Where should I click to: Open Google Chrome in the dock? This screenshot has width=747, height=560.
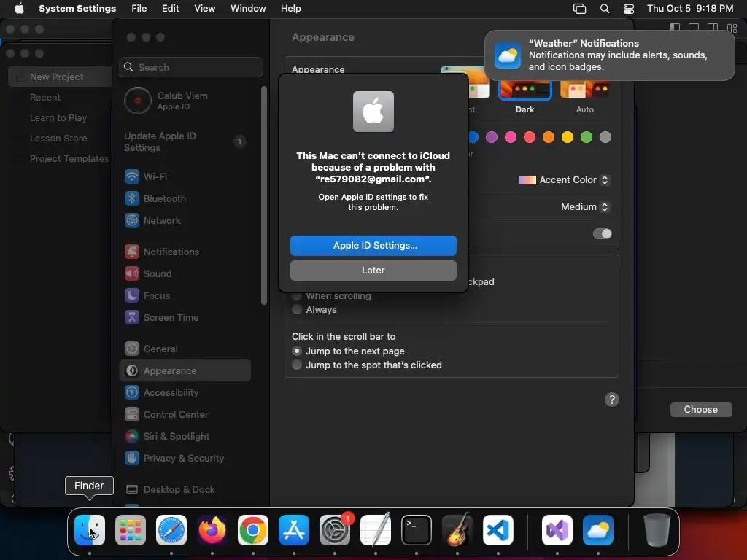[253, 529]
